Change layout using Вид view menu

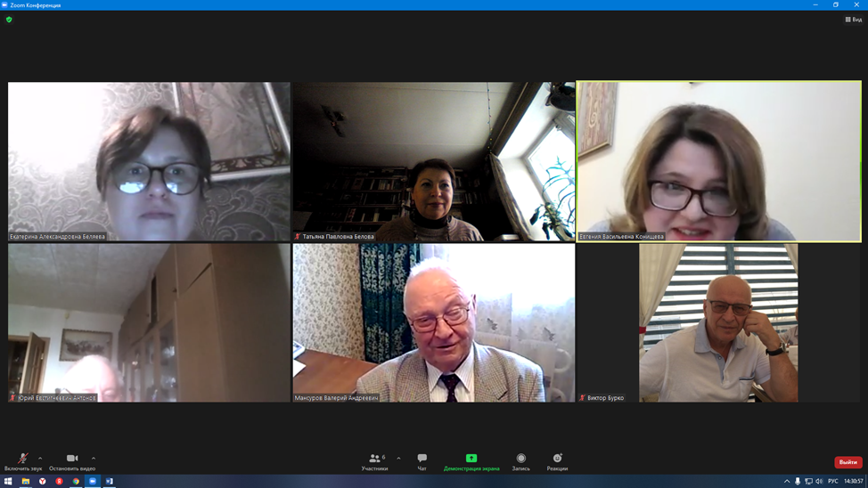click(x=854, y=20)
